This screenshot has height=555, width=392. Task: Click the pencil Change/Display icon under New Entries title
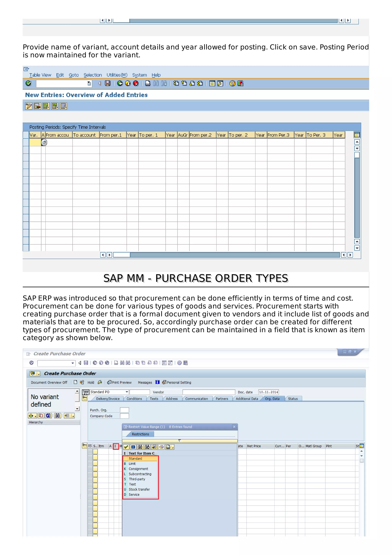pos(29,106)
